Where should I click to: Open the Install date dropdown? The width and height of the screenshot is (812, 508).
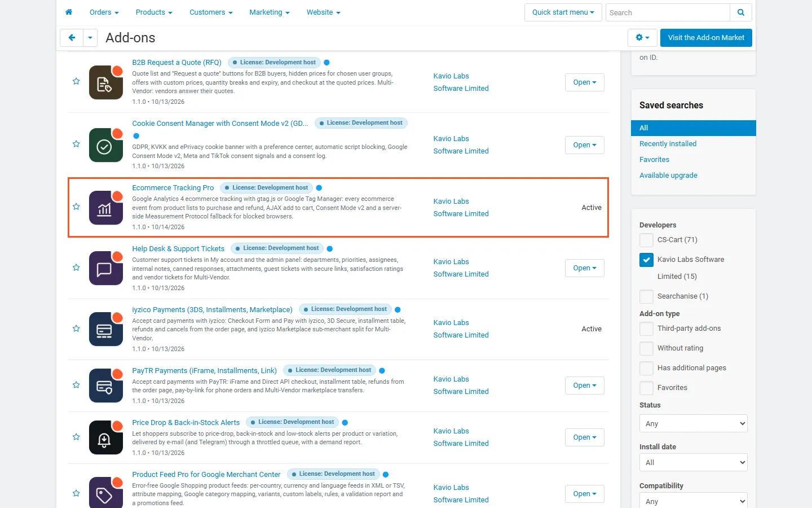click(x=694, y=462)
